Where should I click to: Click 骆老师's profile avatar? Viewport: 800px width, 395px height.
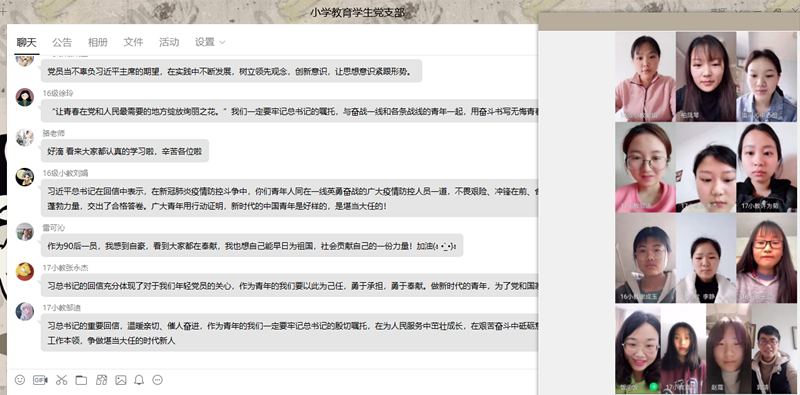coord(24,137)
